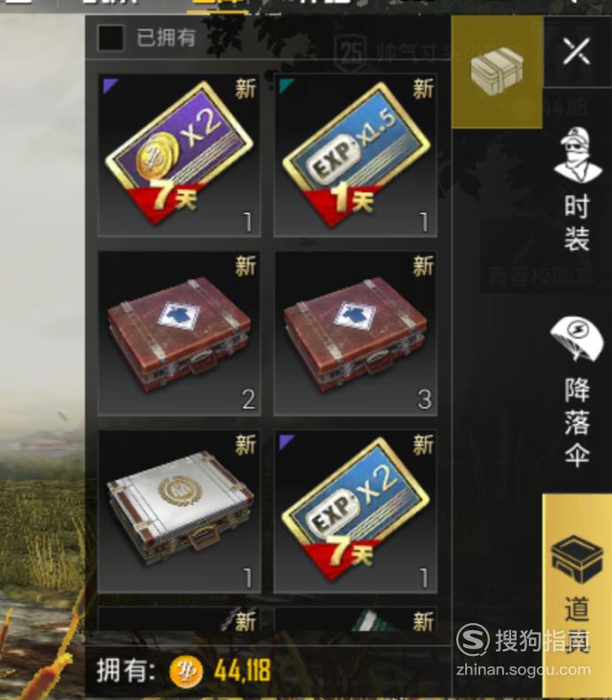Viewport: 612px width, 700px height.
Task: Click the parachute icon in sidebar
Action: pos(578,339)
